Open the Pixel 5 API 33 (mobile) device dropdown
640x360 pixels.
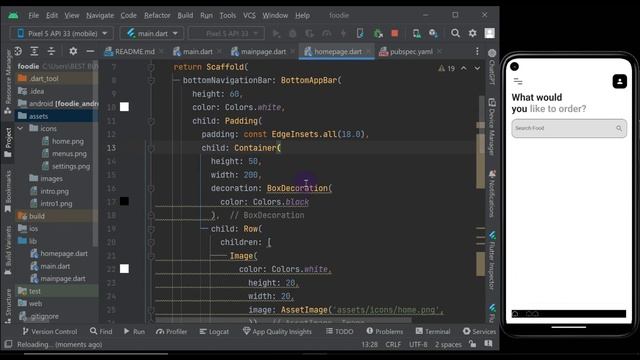click(x=61, y=33)
